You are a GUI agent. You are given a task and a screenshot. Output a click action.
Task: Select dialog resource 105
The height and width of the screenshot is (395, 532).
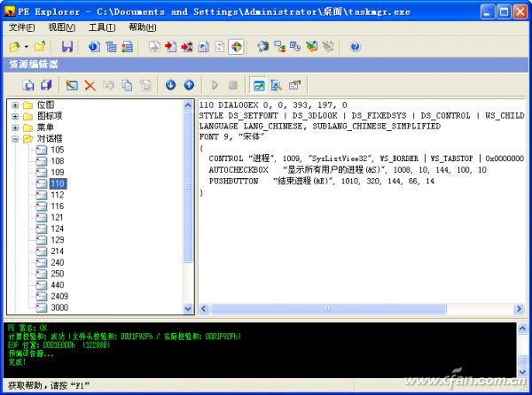tap(58, 150)
